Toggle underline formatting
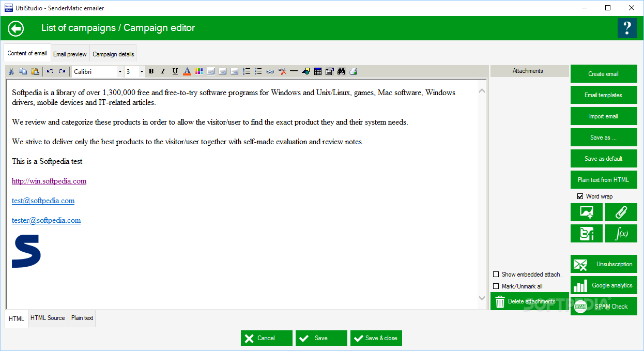Screen dimensions: 644x351 (175, 71)
